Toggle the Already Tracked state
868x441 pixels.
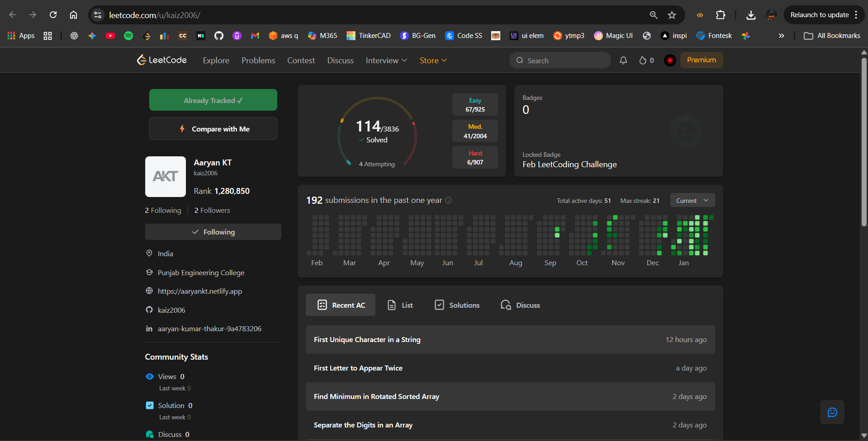(213, 100)
